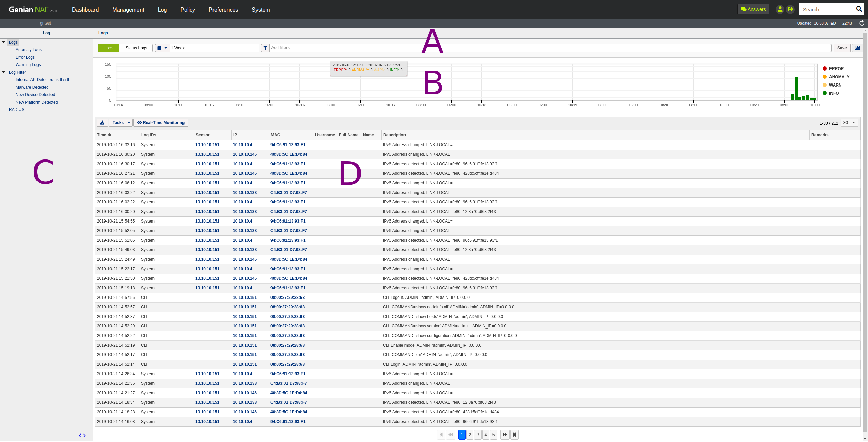This screenshot has height=442, width=868.
Task: Go to next pages arrow
Action: pos(505,435)
